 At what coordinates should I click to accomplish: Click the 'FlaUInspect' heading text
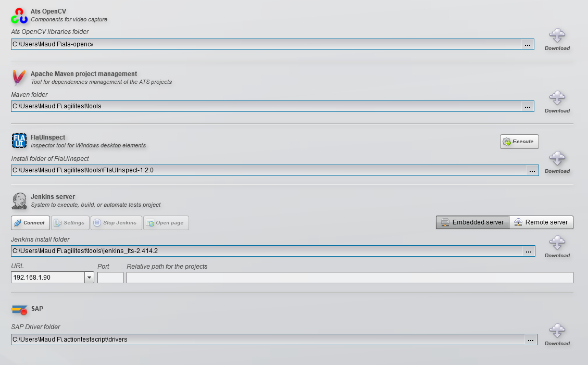(x=48, y=137)
